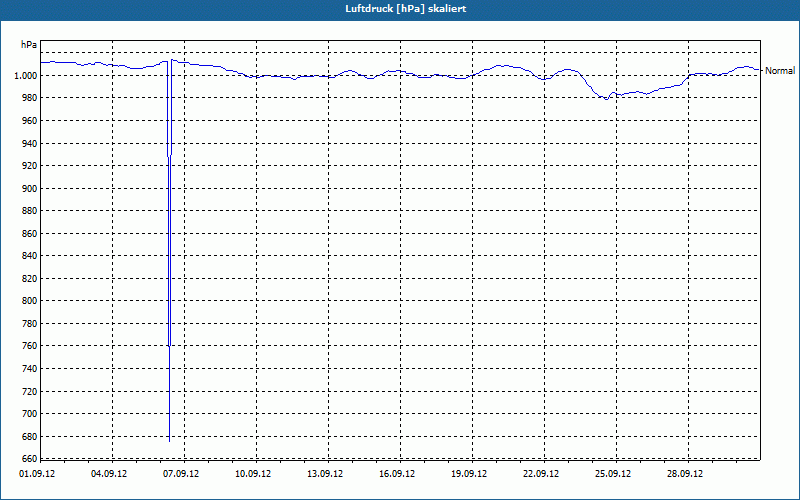Select the '960' y-axis value
800x500 pixels.
[x=30, y=121]
